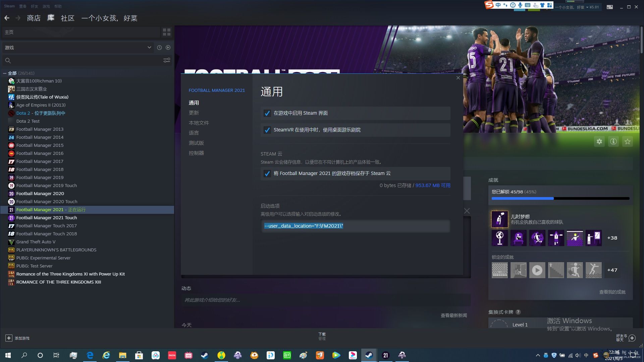The image size is (644, 362).
Task: Disable Steam overlay in-game checkbox
Action: coord(267,113)
